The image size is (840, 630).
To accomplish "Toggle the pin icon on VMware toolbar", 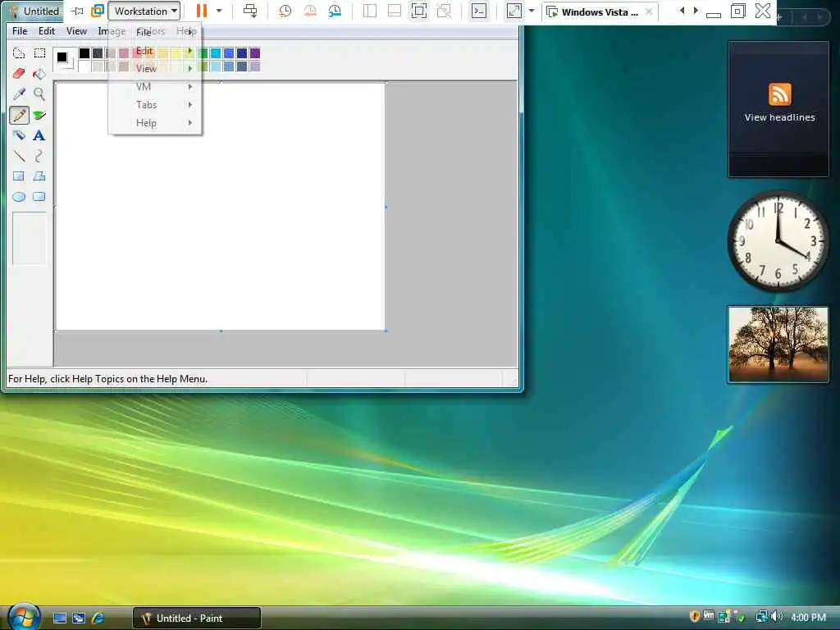I will pyautogui.click(x=78, y=11).
